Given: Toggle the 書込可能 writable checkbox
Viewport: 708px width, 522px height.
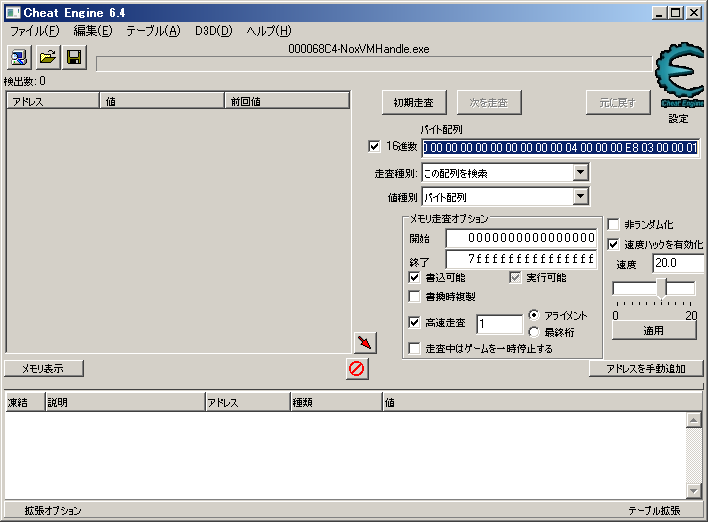Looking at the screenshot, I should 414,277.
